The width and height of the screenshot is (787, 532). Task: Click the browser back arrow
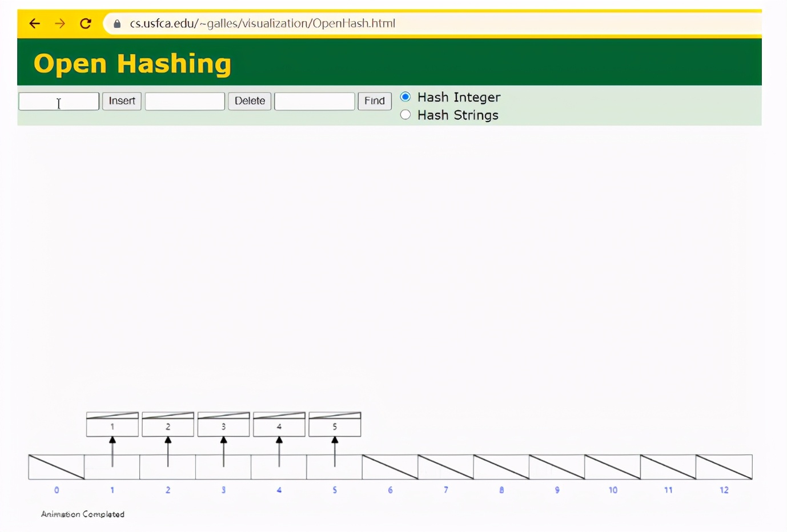pyautogui.click(x=35, y=23)
